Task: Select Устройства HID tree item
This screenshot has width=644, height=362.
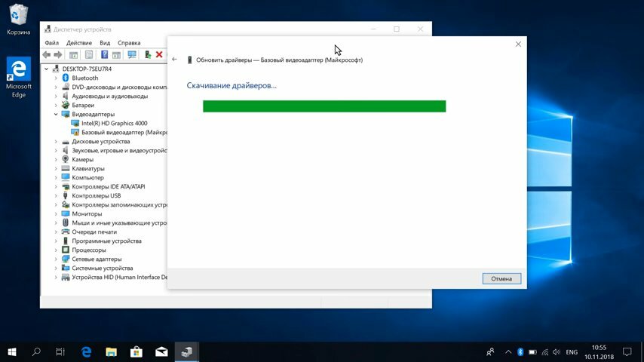Action: coord(119,277)
